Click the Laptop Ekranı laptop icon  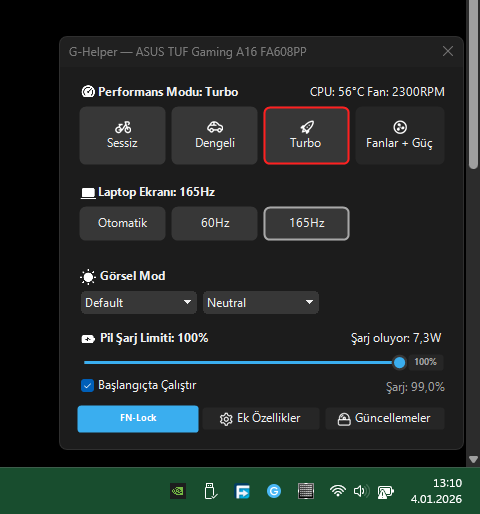click(88, 193)
